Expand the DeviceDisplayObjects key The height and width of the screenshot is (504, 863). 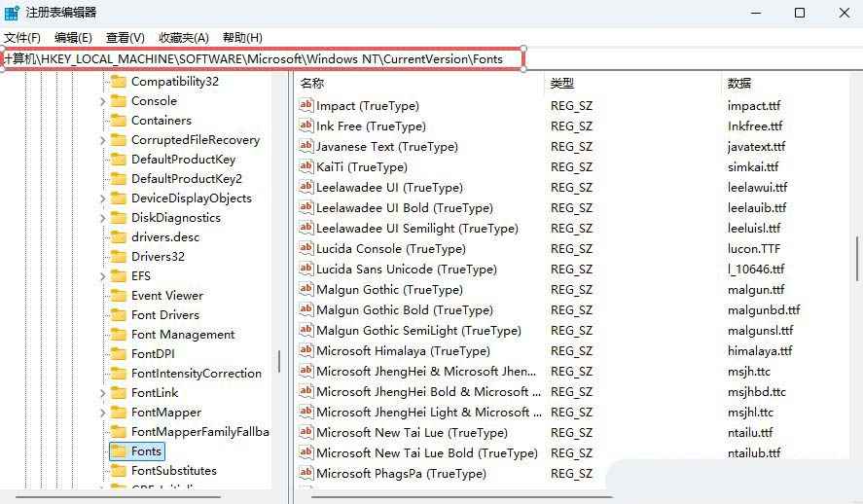(x=102, y=198)
